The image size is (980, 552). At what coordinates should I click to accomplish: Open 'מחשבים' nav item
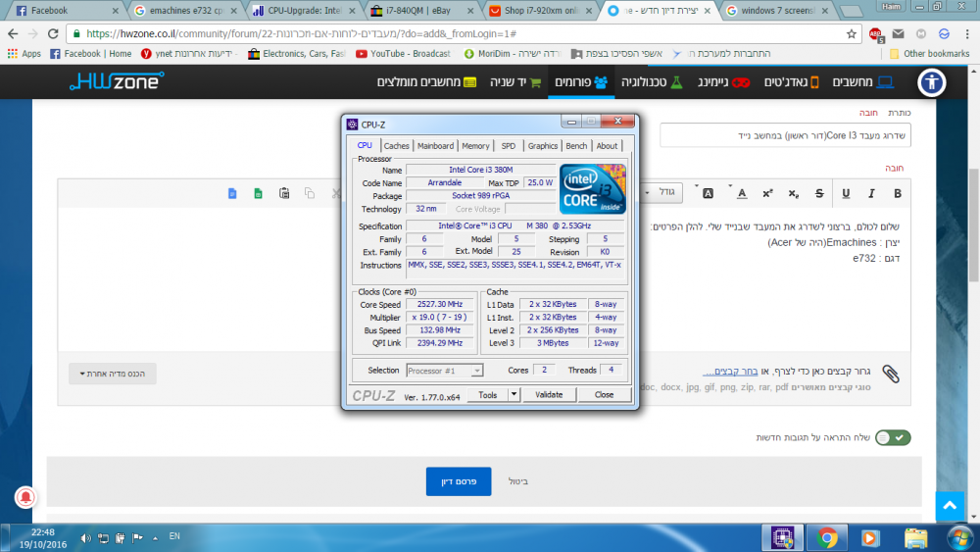point(862,82)
